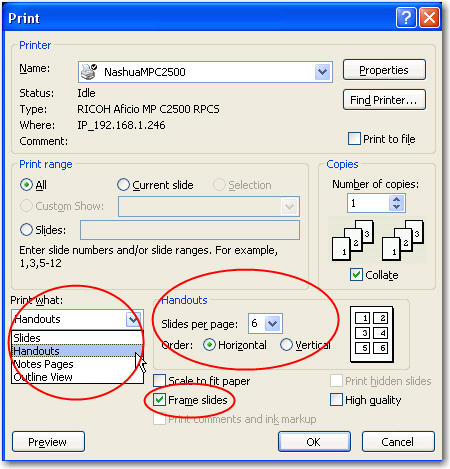Select the Current slide radio button
450x469 pixels.
click(x=123, y=185)
